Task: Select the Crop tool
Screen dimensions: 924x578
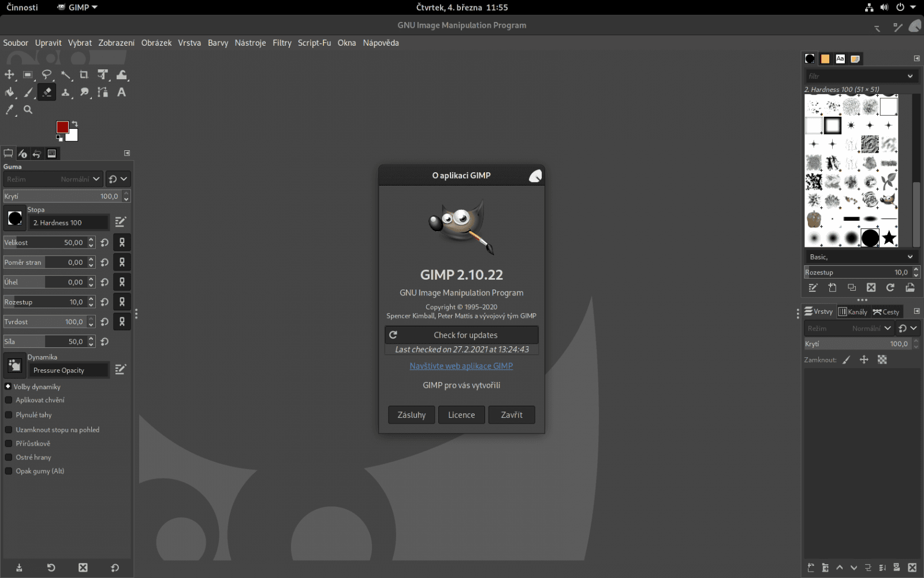Action: click(x=84, y=75)
